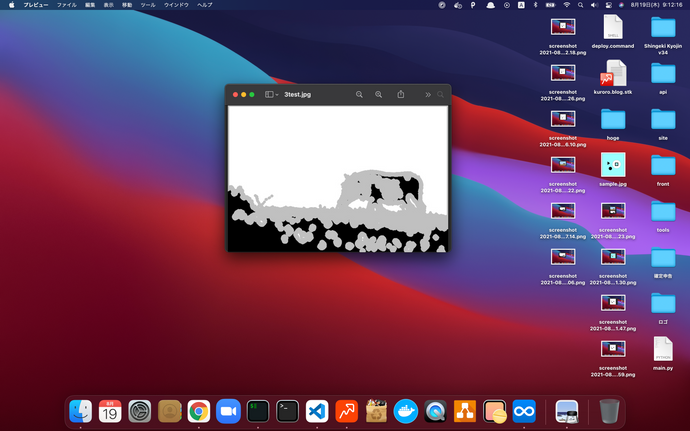Image resolution: width=690 pixels, height=431 pixels.
Task: Open the 編集 menu
Action: pyautogui.click(x=90, y=5)
